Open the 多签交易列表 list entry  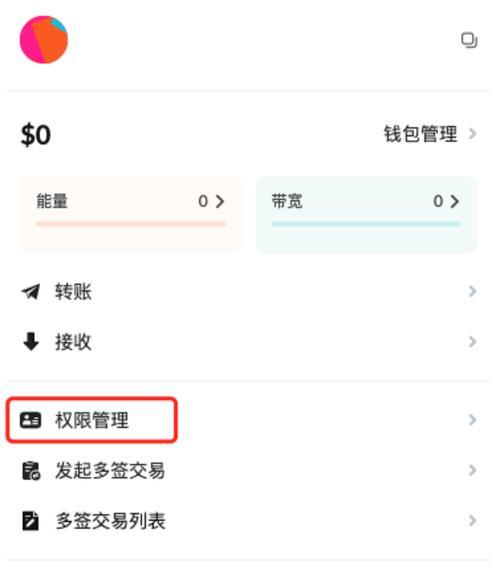250,521
